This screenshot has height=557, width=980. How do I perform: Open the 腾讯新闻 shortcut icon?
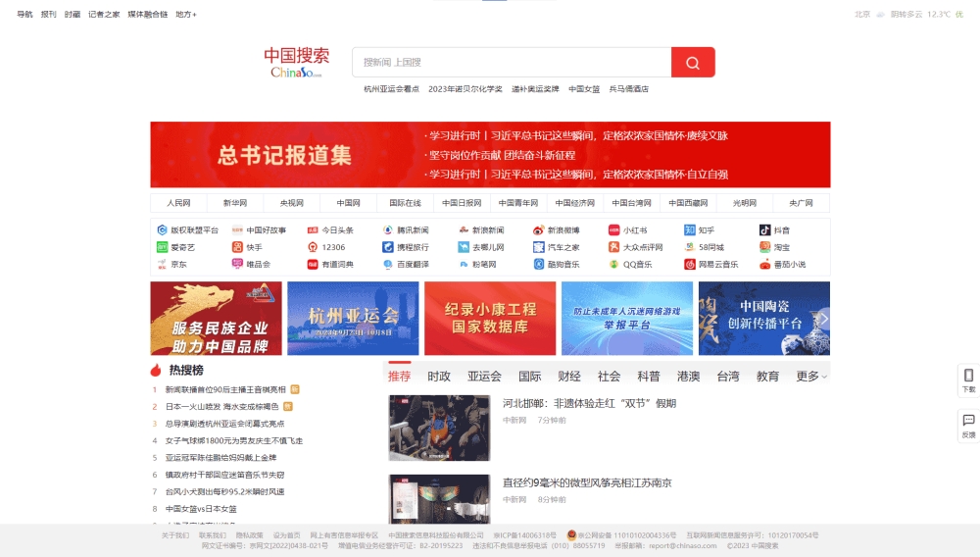387,230
